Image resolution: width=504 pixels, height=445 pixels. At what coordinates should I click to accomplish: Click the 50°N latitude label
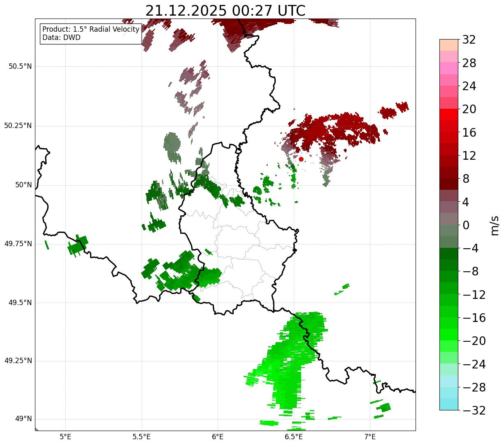pos(23,185)
